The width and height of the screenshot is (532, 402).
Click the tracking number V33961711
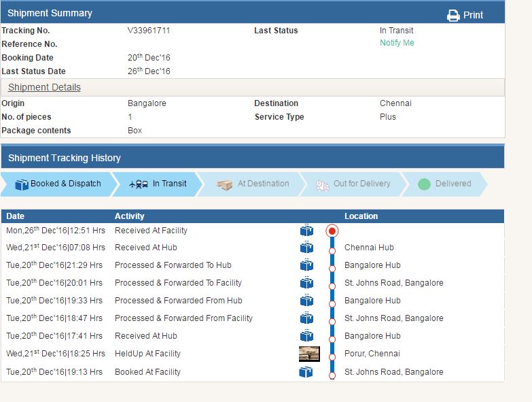[149, 31]
